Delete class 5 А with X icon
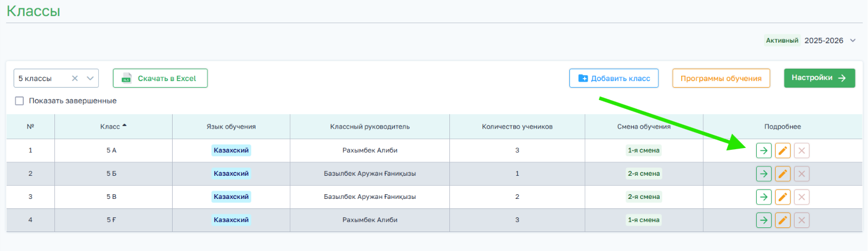Screen dimensions: 868x251 point(802,150)
